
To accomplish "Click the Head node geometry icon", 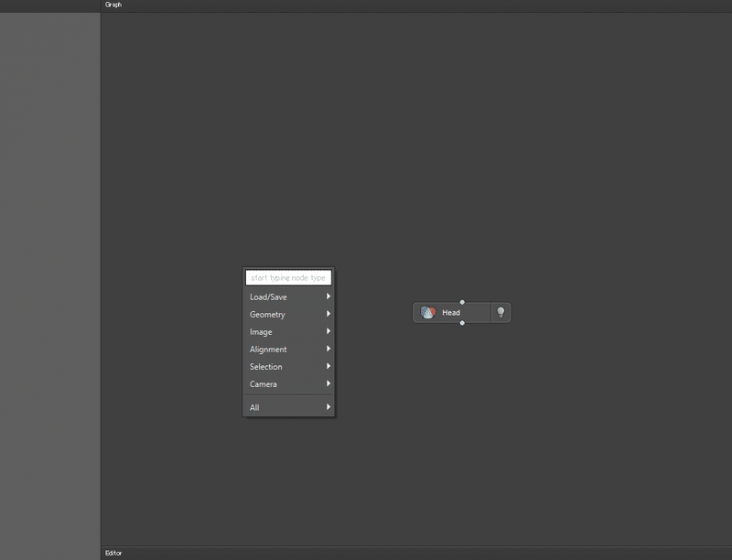I will (x=427, y=312).
